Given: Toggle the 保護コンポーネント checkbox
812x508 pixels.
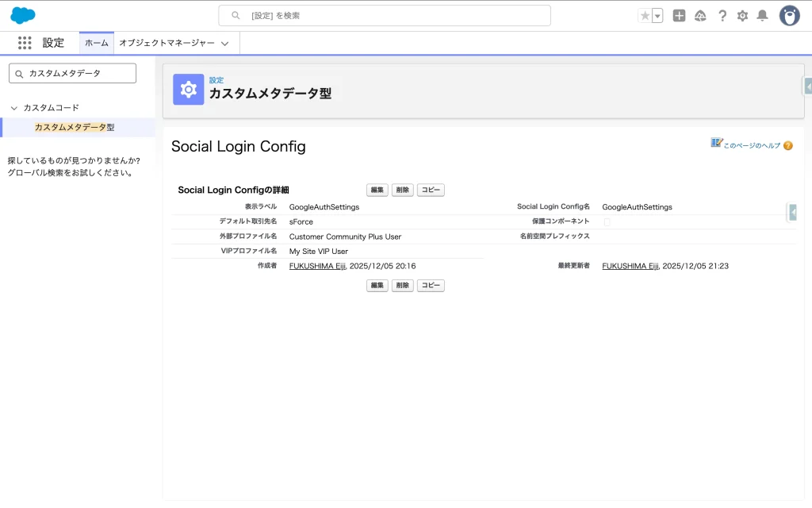Looking at the screenshot, I should (607, 222).
